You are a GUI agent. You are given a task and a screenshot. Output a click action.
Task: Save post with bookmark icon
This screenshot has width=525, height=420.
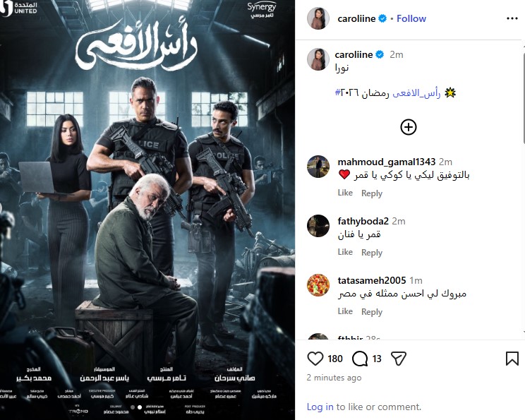click(512, 359)
